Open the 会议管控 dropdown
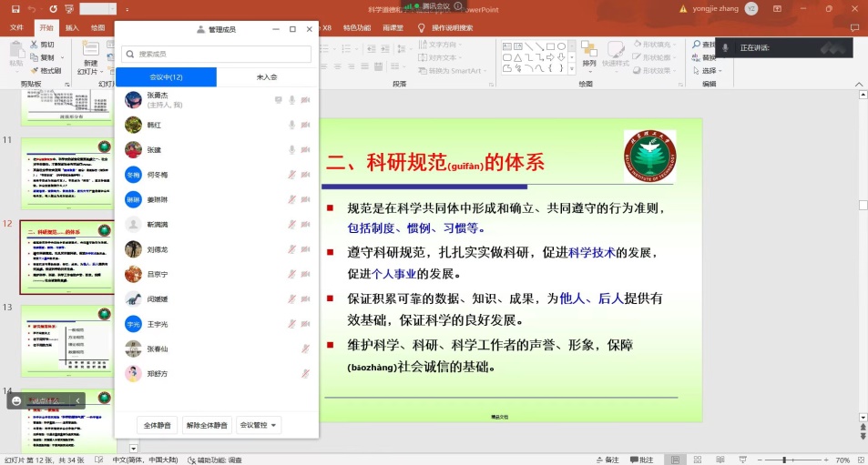The width and height of the screenshot is (868, 465). [x=259, y=425]
